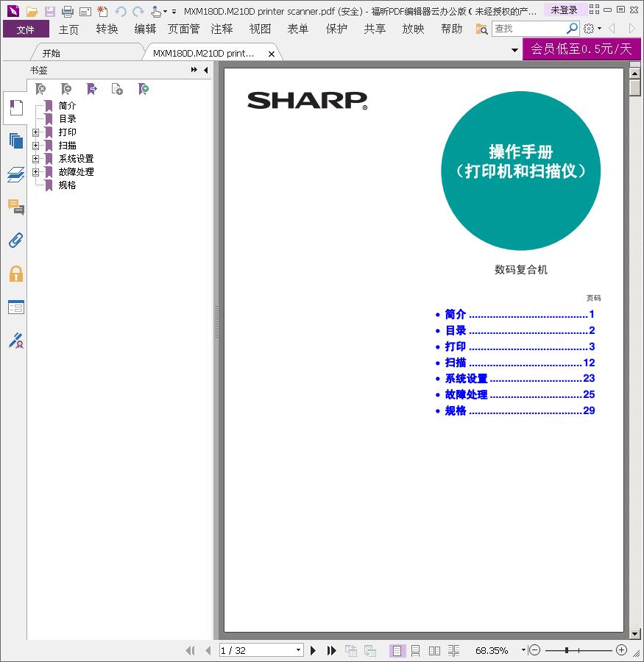Switch to the 主页 ribbon tab

pyautogui.click(x=68, y=29)
